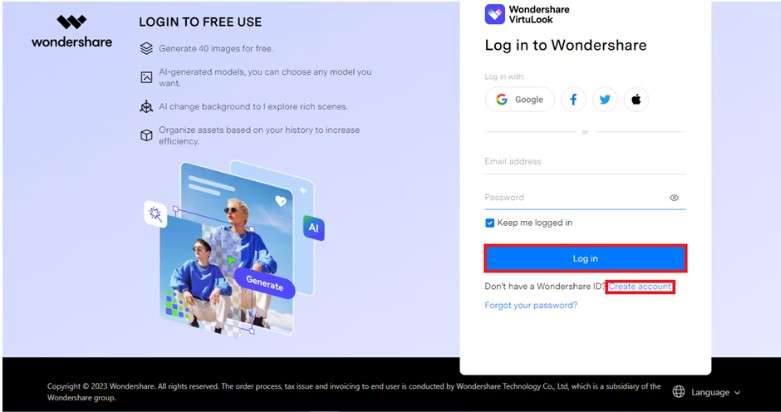
Task: Log in with the Google button
Action: tap(520, 100)
